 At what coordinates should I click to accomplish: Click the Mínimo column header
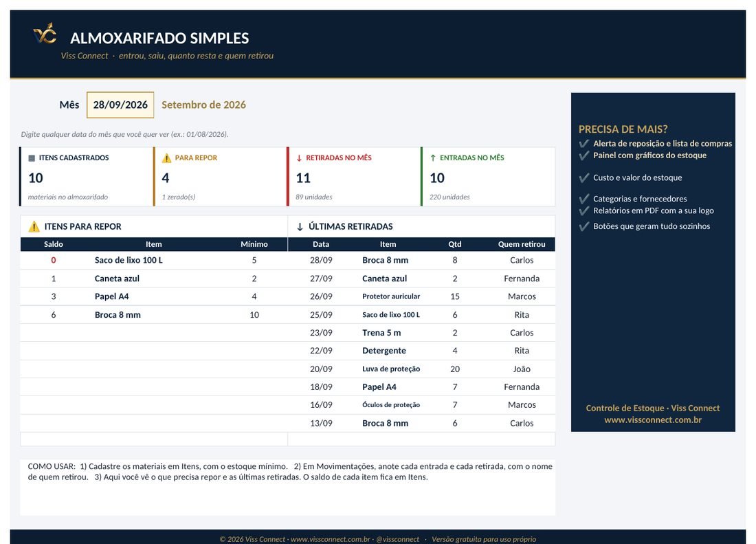point(254,244)
